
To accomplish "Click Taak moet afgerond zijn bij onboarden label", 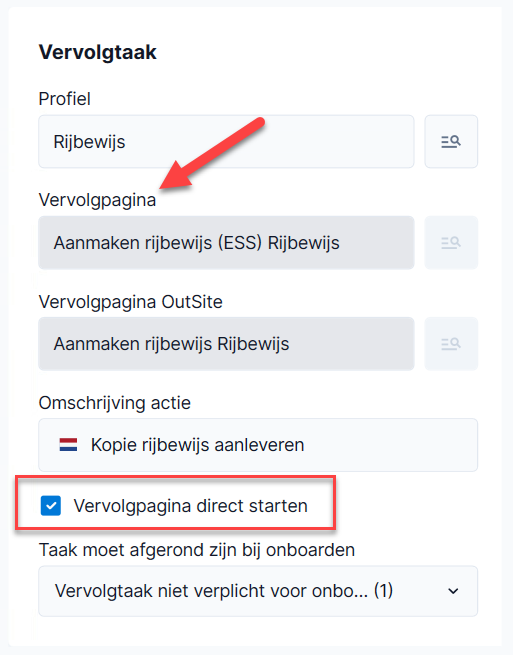I will (x=197, y=550).
